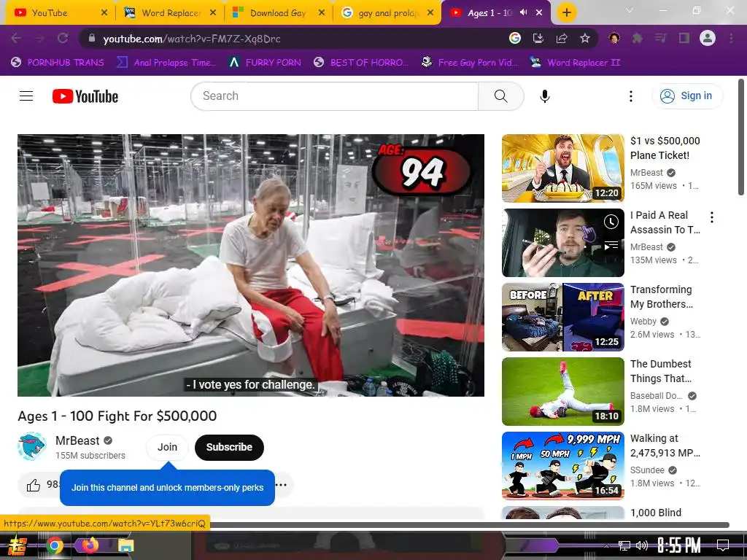Image resolution: width=747 pixels, height=560 pixels.
Task: Share this page from address bar
Action: click(x=562, y=39)
